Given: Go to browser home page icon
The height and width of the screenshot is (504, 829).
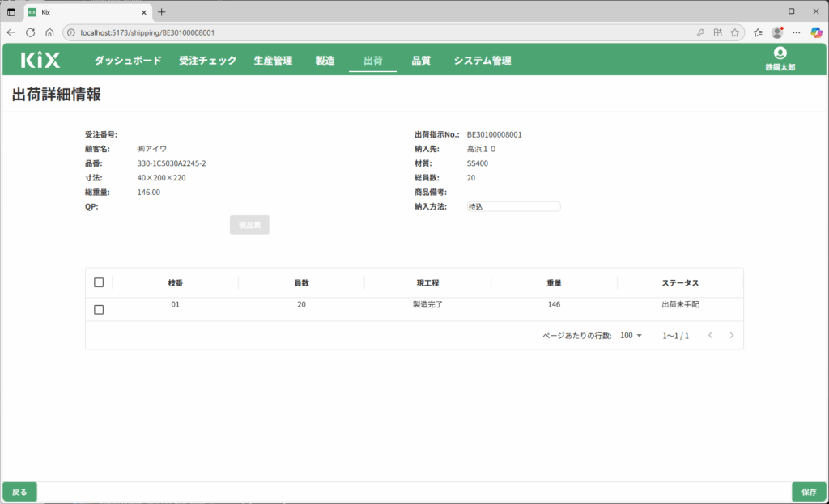Looking at the screenshot, I should [49, 32].
